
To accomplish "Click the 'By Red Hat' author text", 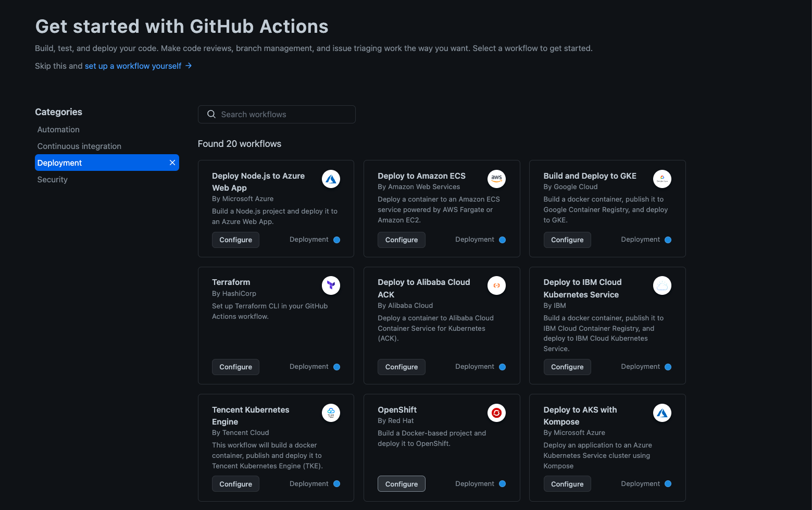I will [396, 421].
